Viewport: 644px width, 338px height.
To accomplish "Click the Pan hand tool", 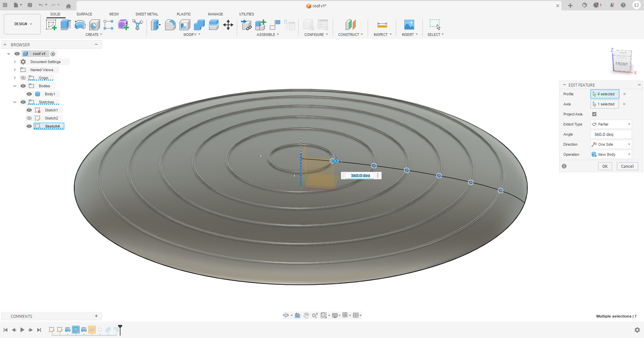I will click(x=306, y=315).
